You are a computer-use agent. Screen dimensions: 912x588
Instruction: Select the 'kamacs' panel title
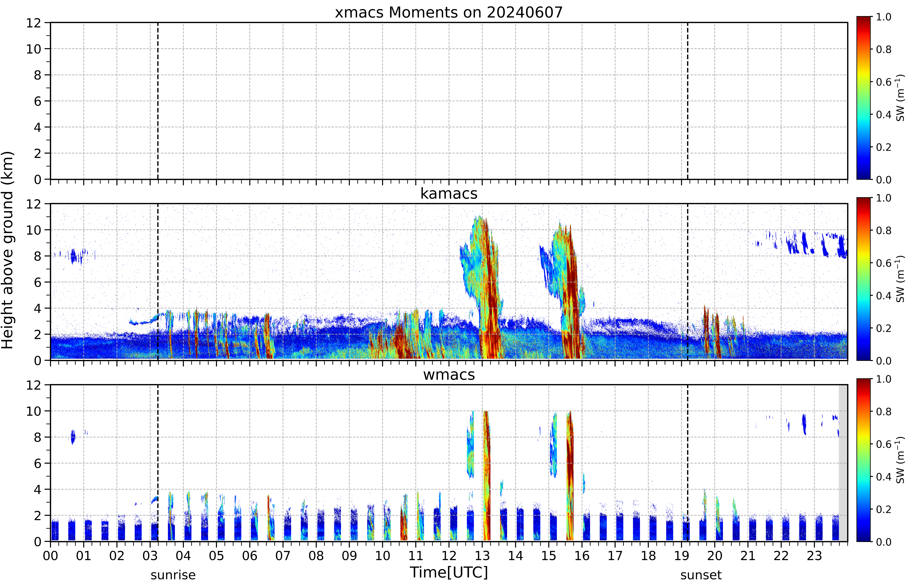(x=449, y=194)
